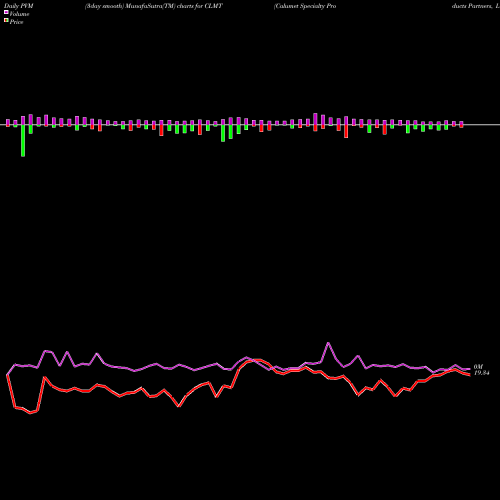The height and width of the screenshot is (500, 500).
Task: Click the '0M' volume value label
Action: [478, 367]
